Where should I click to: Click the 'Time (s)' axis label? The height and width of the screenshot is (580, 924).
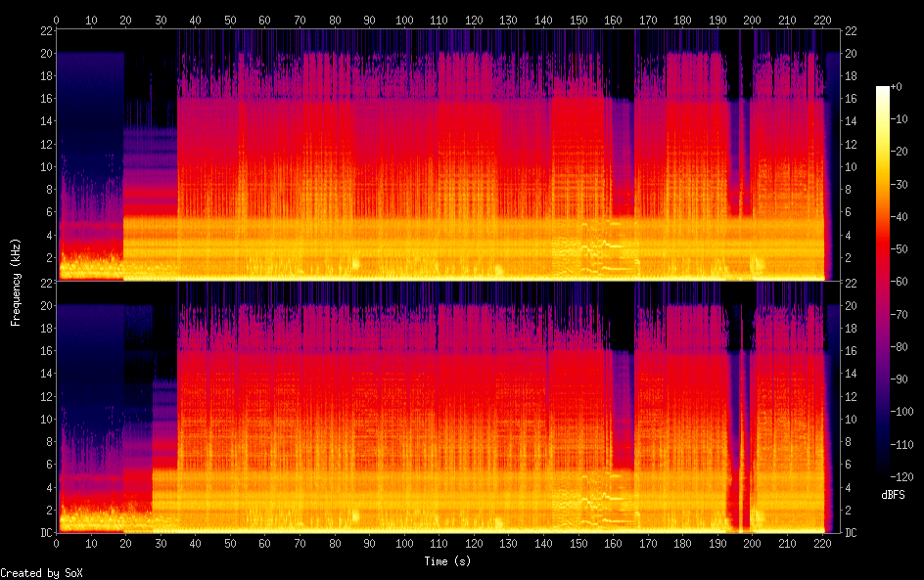[447, 561]
